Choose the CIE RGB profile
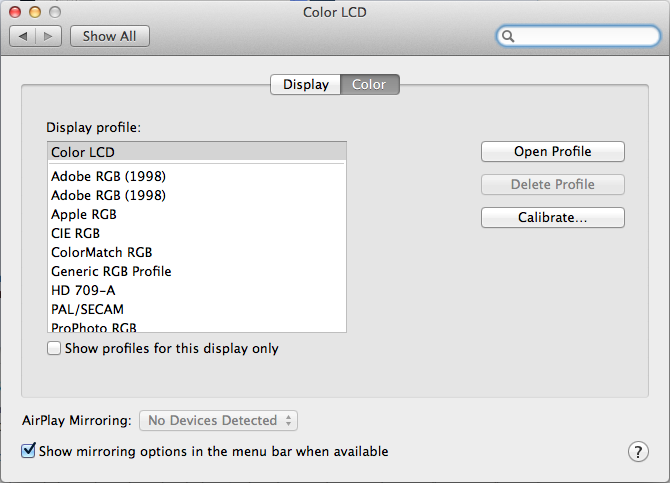670x483 pixels. (x=77, y=233)
